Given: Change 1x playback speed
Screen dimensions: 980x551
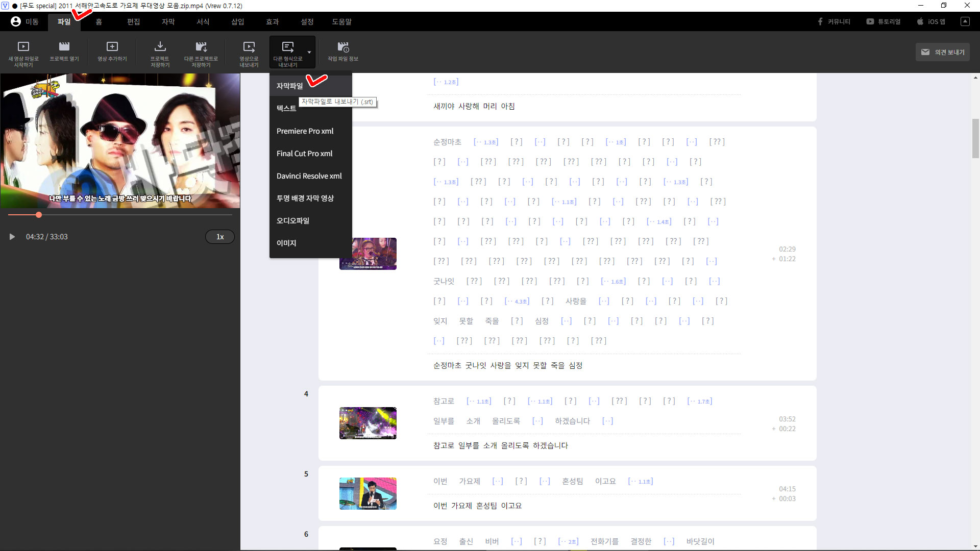Looking at the screenshot, I should (220, 237).
